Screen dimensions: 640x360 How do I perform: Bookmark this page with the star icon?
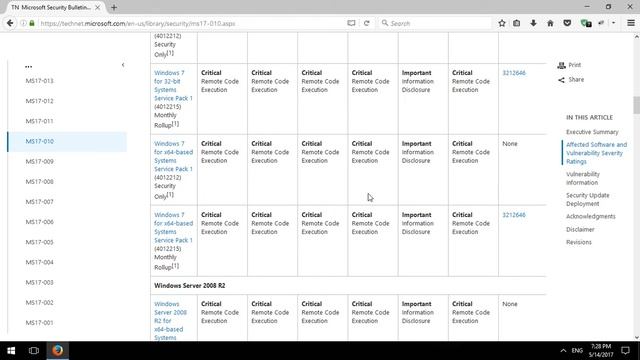[502, 23]
